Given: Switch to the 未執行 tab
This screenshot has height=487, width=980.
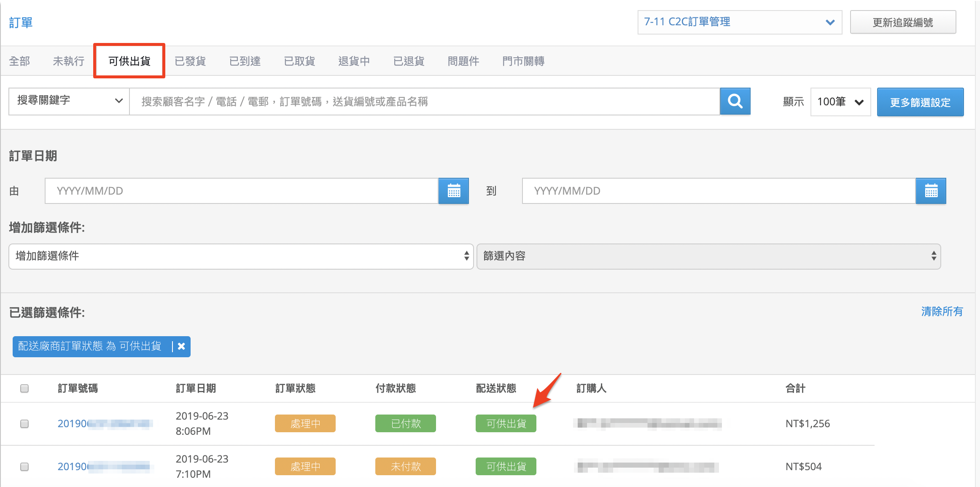Looking at the screenshot, I should 69,61.
